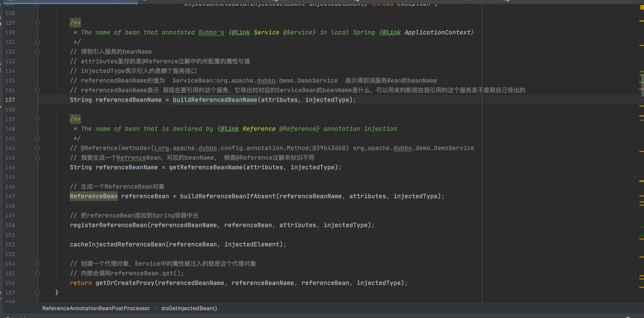Image resolution: width=644 pixels, height=318 pixels.
Task: Toggle the code folding at line 129 comment block
Action: click(37, 23)
